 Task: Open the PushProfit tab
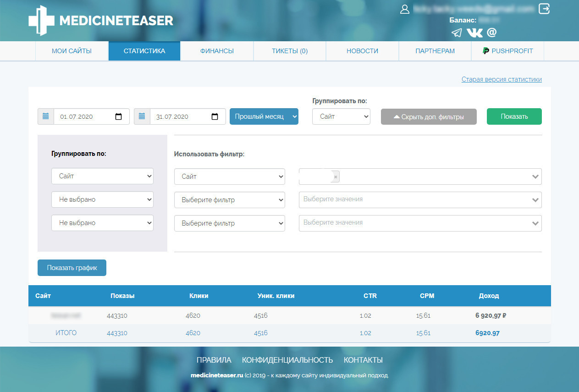tap(507, 51)
